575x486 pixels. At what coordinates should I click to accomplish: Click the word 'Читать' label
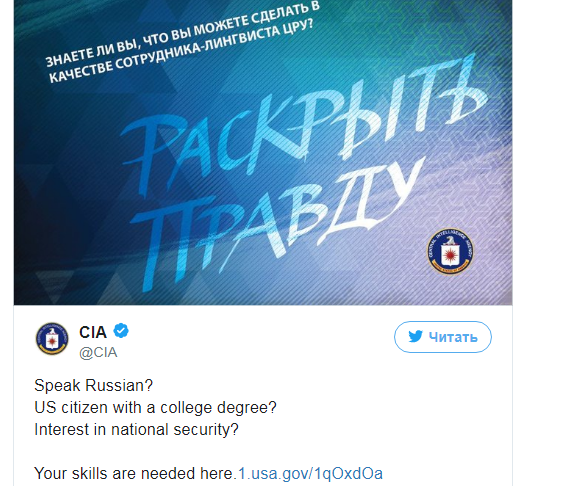(453, 337)
